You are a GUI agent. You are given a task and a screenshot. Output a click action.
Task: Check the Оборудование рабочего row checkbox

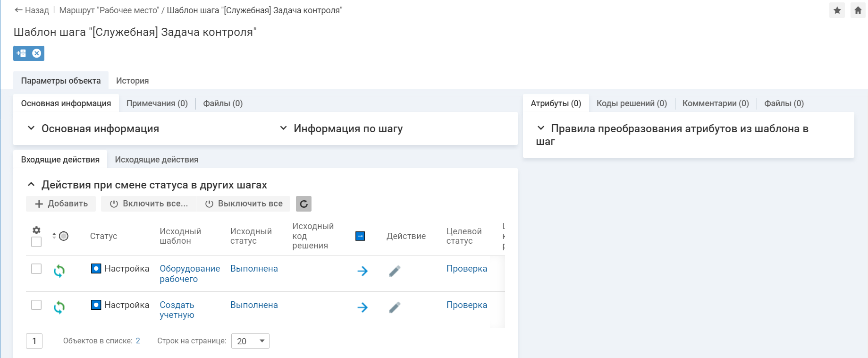tap(36, 269)
